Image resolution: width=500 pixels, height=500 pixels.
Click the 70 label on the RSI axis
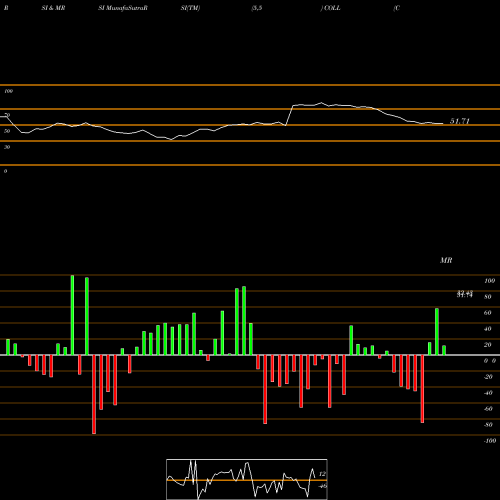(7, 115)
